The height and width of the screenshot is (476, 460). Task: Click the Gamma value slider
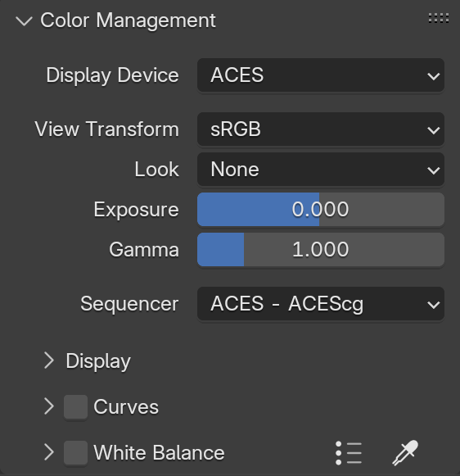tap(321, 250)
